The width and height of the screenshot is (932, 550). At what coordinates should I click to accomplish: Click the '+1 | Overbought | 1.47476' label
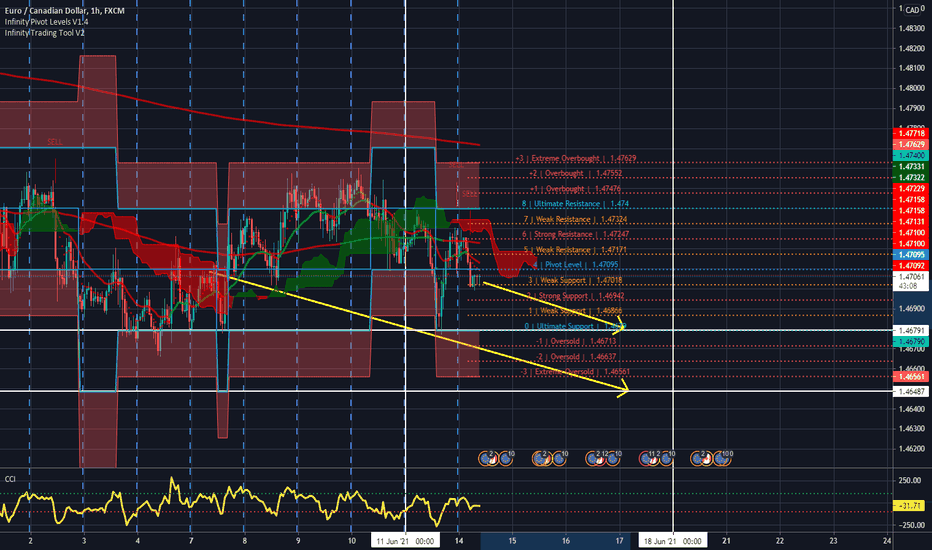(575, 188)
